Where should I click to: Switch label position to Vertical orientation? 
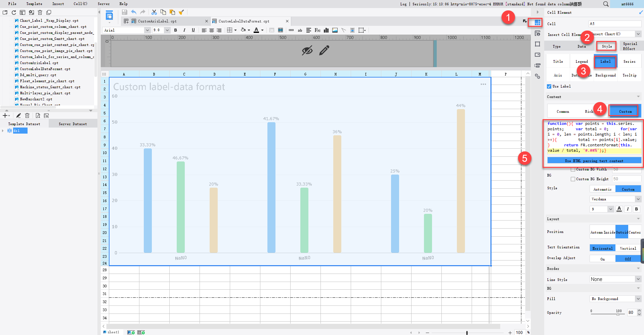click(x=628, y=248)
